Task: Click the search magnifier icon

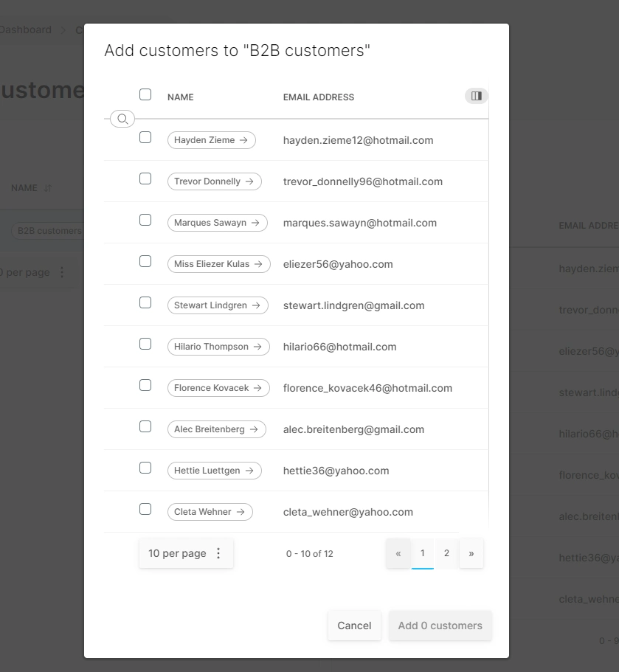Action: (x=122, y=118)
